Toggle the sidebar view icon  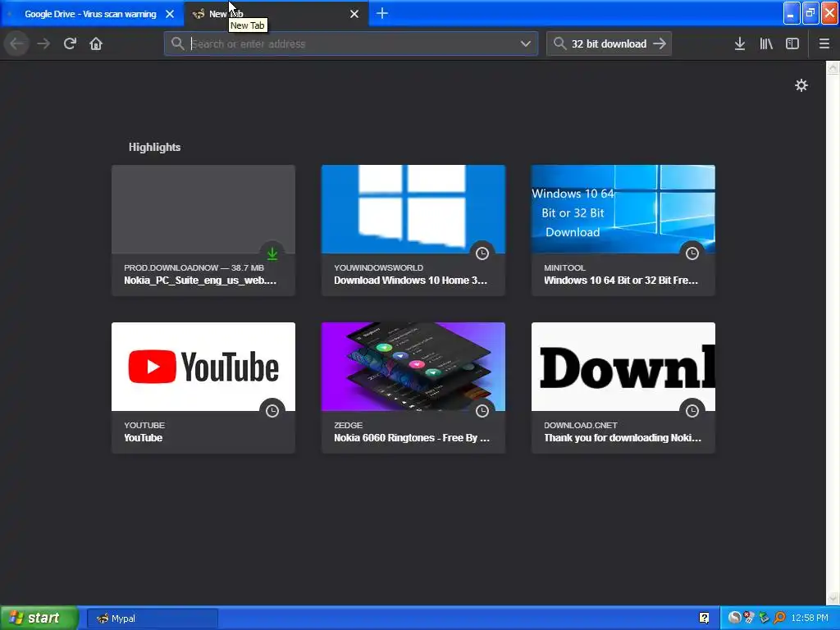point(792,44)
